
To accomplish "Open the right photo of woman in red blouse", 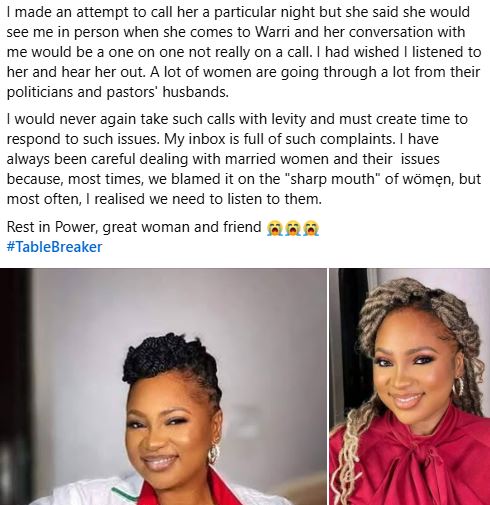I will tap(410, 386).
